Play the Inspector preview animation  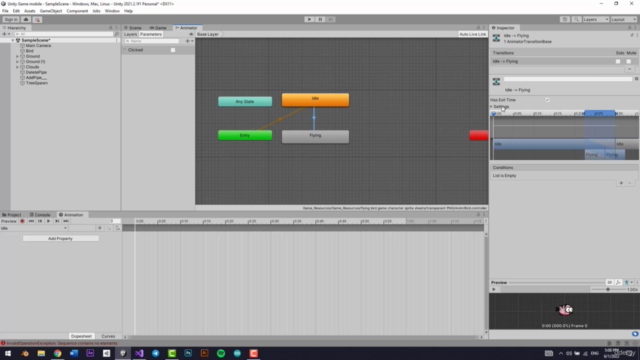point(493,289)
